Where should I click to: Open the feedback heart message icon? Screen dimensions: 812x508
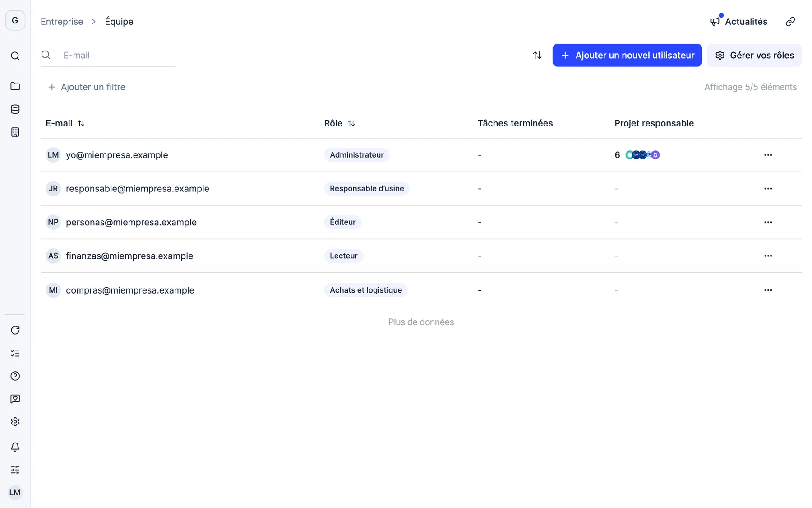pos(15,399)
